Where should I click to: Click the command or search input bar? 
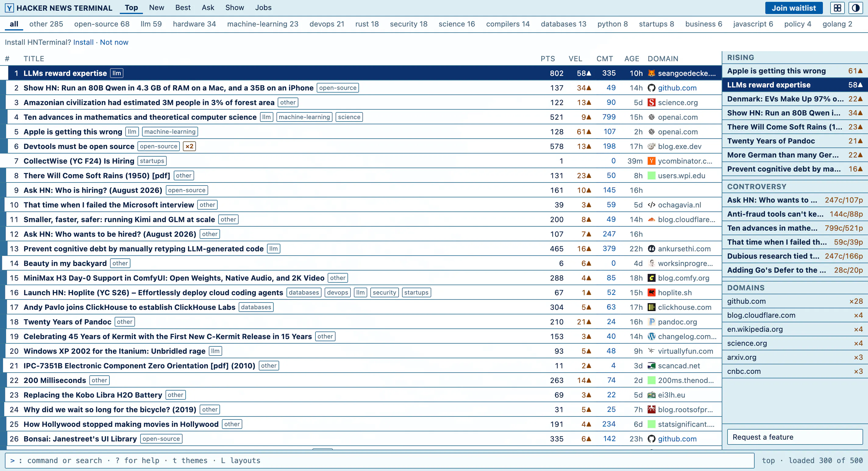379,461
